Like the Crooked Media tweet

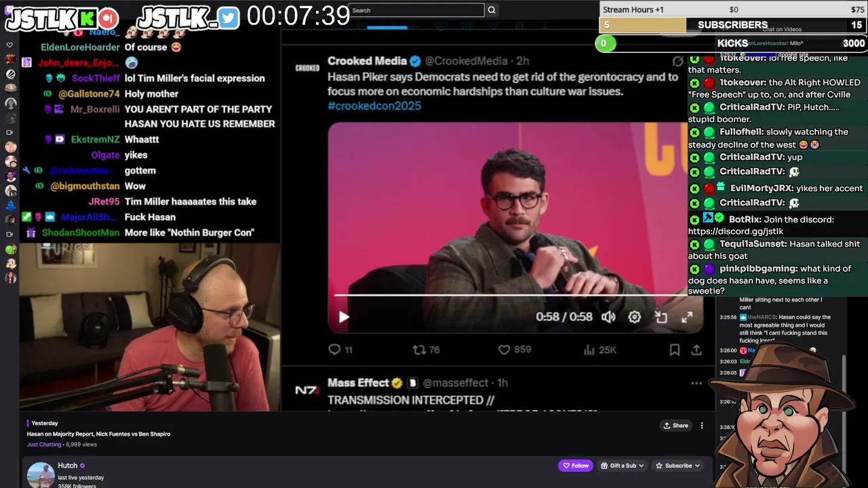coord(514,350)
